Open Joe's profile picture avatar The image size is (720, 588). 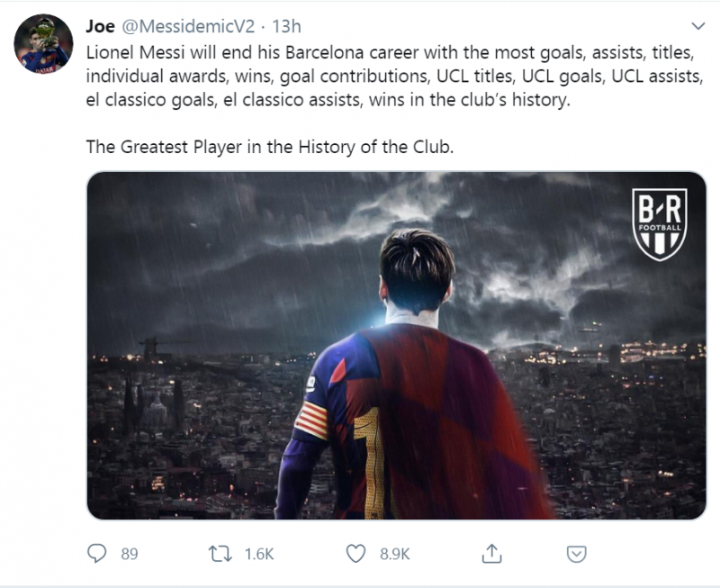click(44, 44)
